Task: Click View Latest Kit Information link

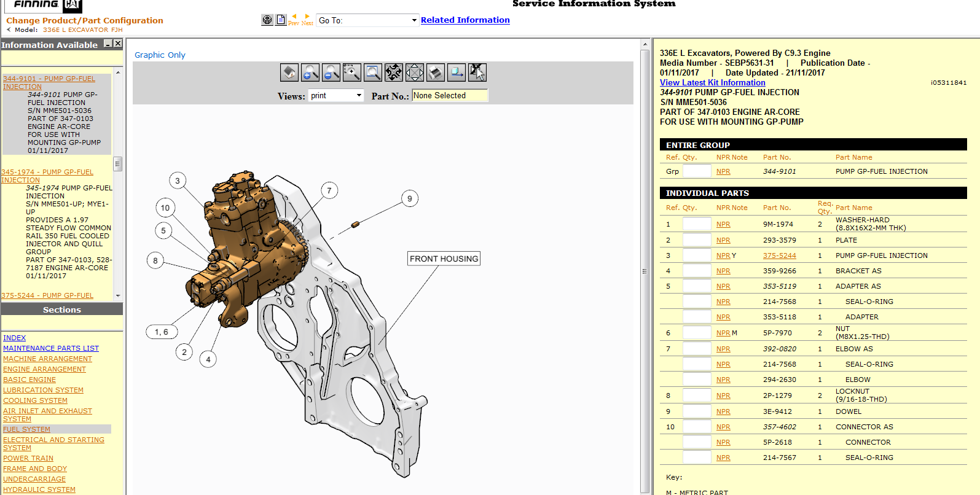Action: (712, 82)
